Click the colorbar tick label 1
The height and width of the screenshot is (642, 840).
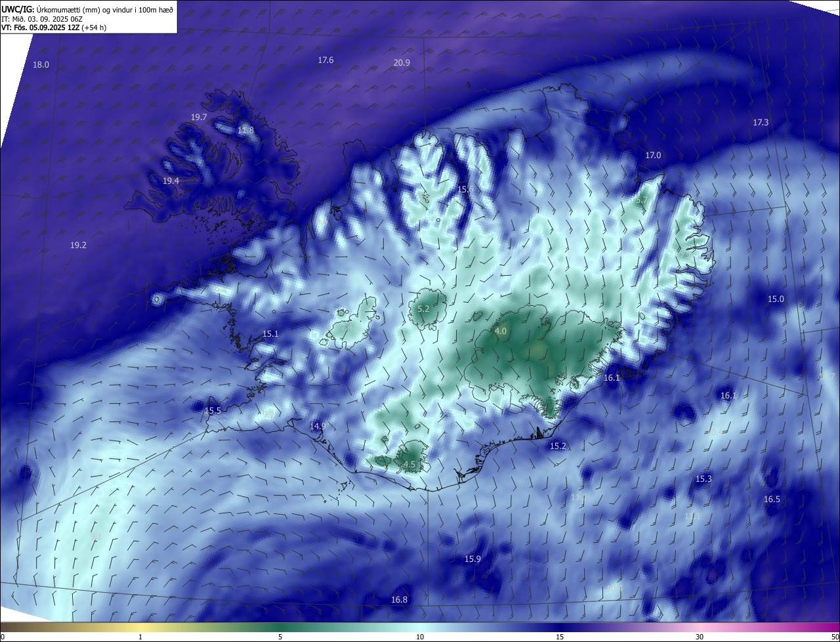click(140, 637)
